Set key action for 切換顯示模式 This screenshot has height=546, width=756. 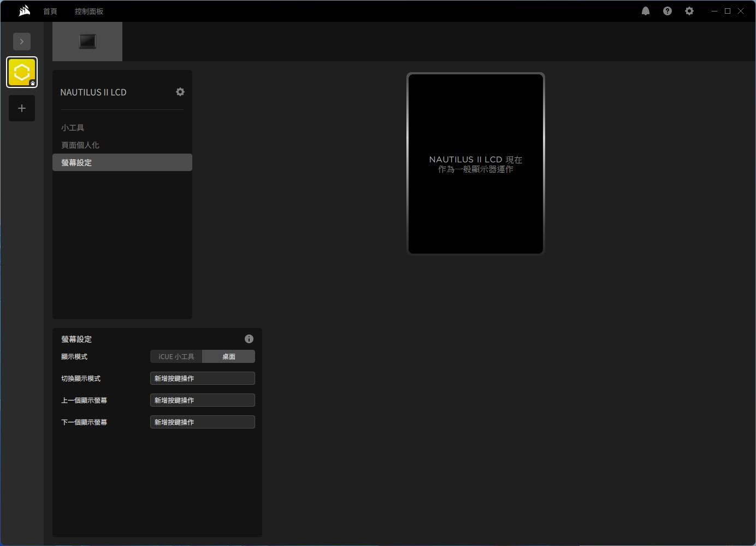tap(203, 378)
